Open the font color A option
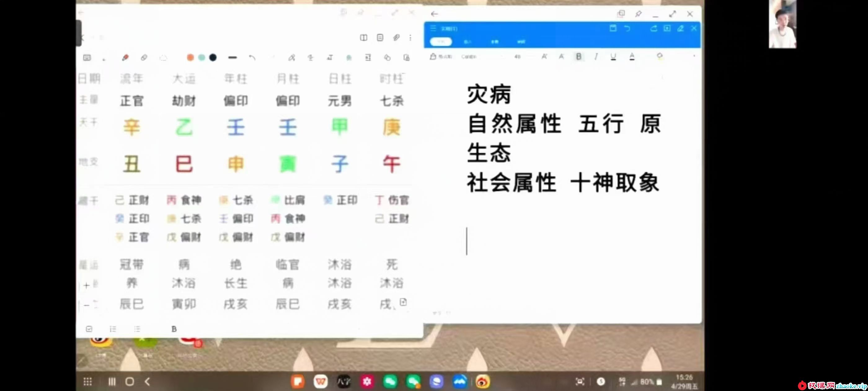This screenshot has height=391, width=868. click(x=632, y=57)
